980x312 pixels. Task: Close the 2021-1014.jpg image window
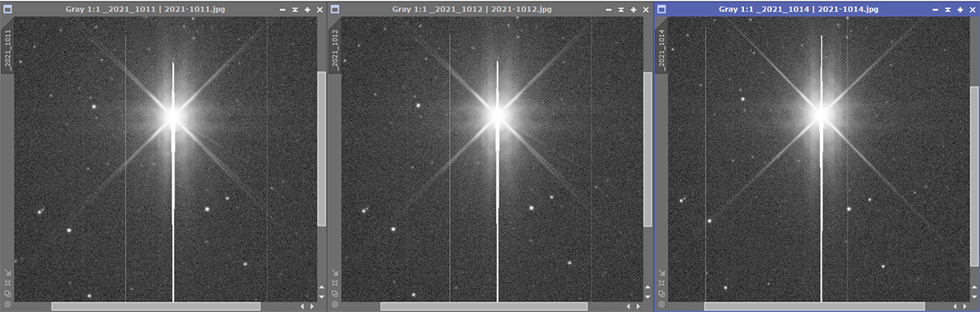pos(973,10)
